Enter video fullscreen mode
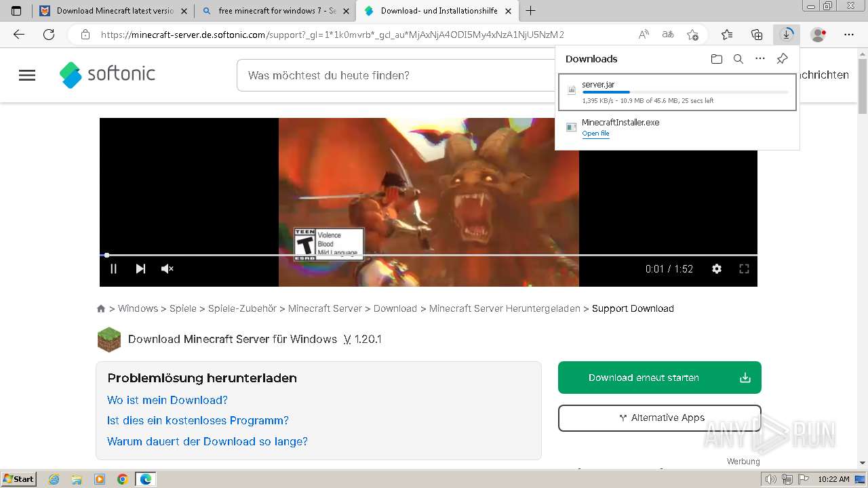This screenshot has height=488, width=868. pyautogui.click(x=744, y=268)
